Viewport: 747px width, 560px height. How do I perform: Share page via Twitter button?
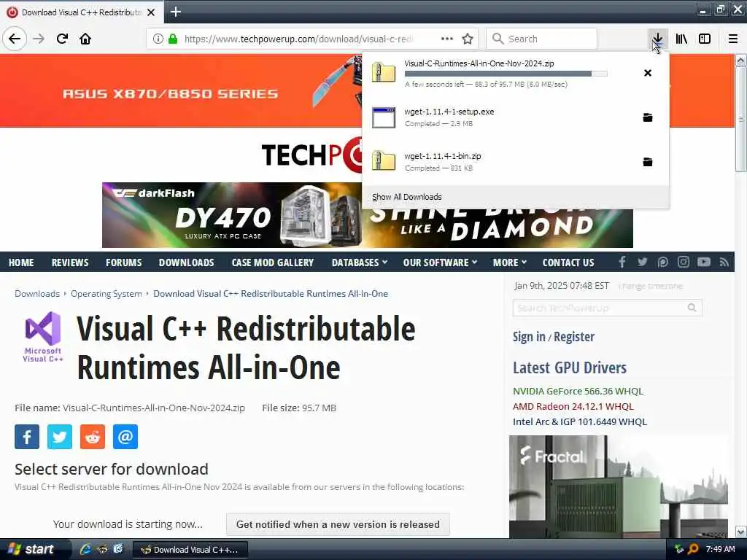(x=60, y=437)
